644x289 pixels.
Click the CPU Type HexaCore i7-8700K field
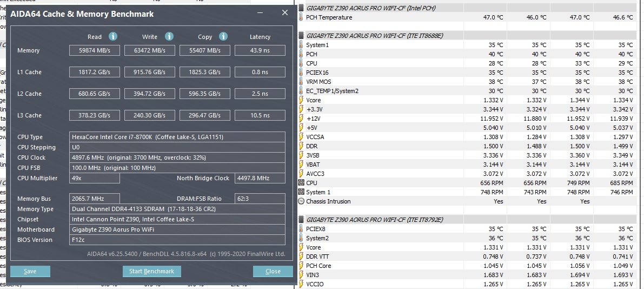coord(177,137)
